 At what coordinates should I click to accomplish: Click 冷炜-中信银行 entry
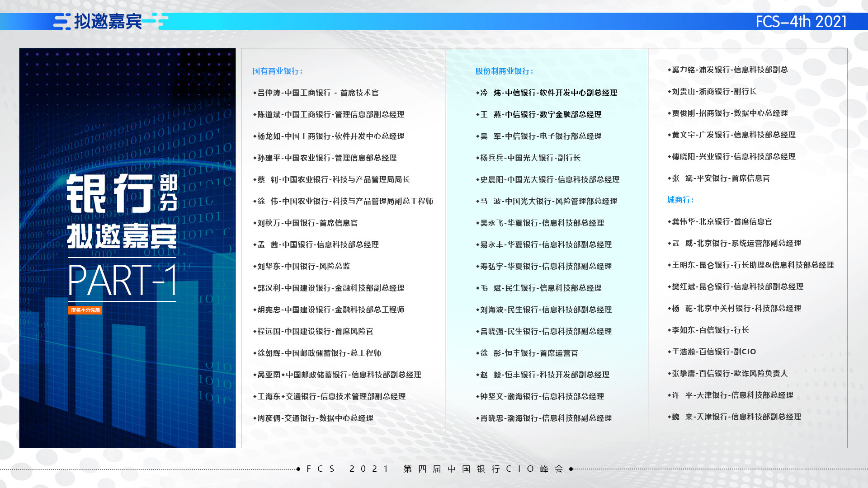[547, 93]
